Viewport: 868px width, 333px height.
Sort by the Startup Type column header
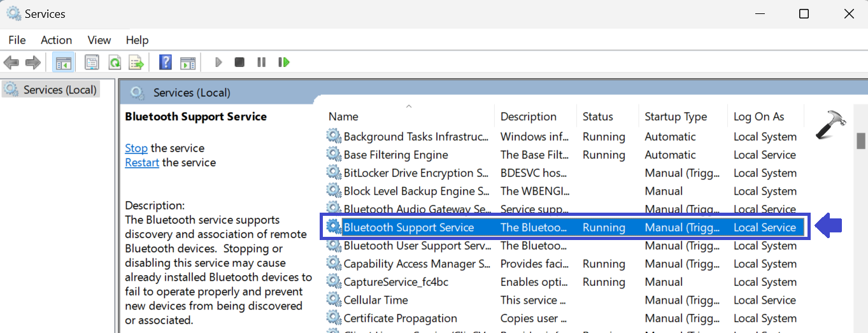click(x=676, y=117)
